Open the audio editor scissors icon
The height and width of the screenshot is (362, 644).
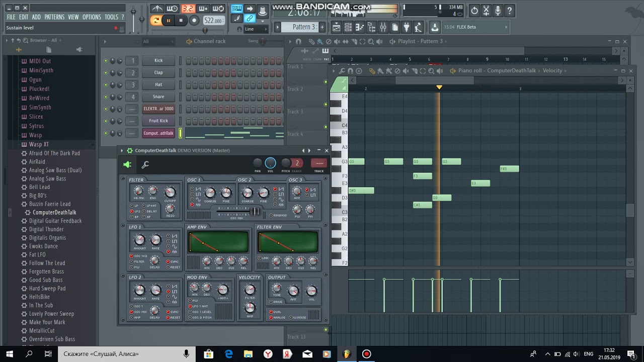coord(486,10)
